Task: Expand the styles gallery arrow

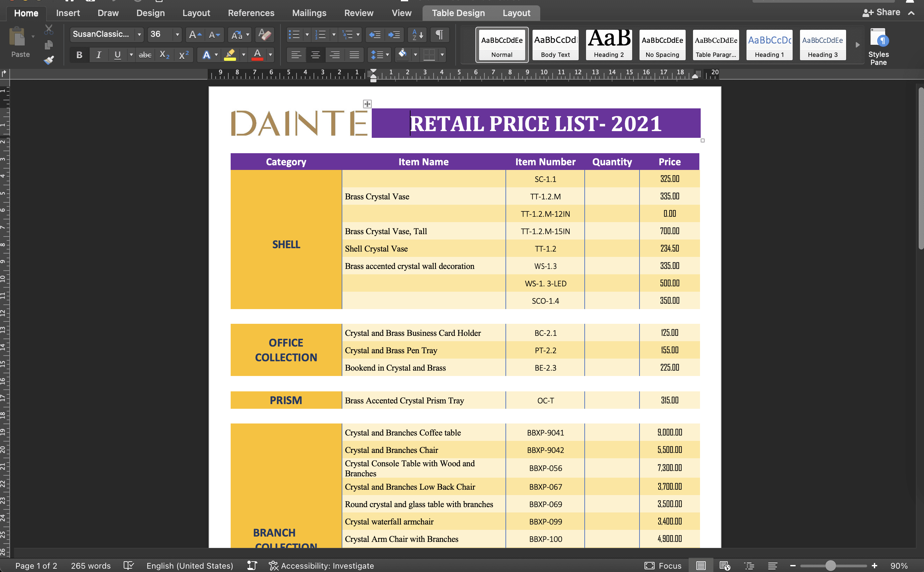Action: pyautogui.click(x=858, y=44)
